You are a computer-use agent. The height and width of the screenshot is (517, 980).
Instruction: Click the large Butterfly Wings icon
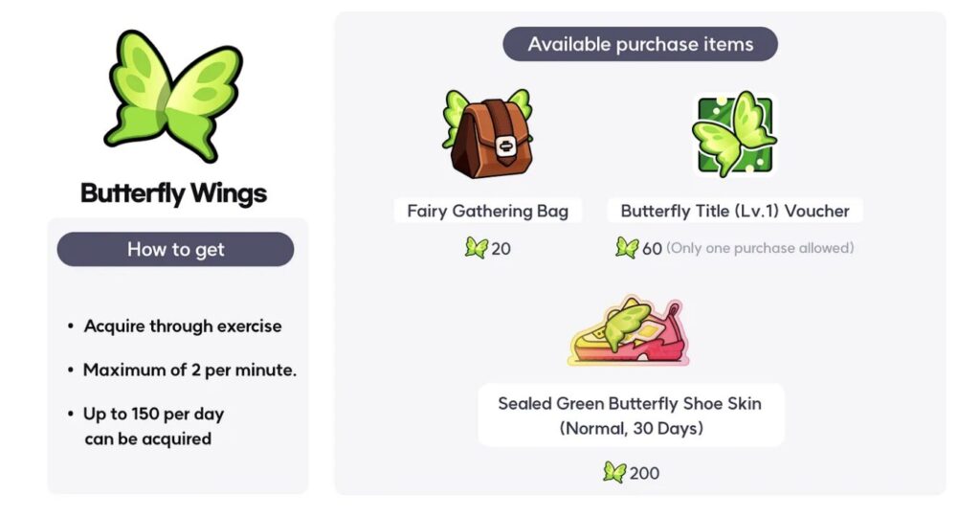(x=174, y=97)
